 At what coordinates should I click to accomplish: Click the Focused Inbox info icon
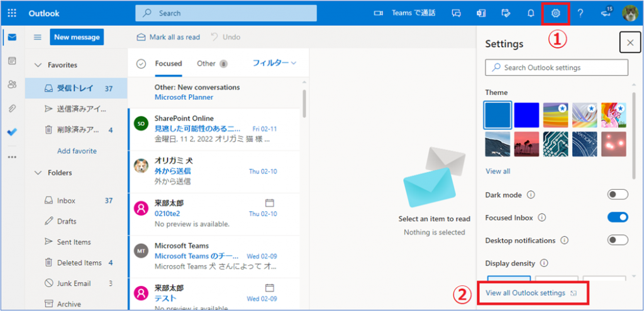(541, 217)
